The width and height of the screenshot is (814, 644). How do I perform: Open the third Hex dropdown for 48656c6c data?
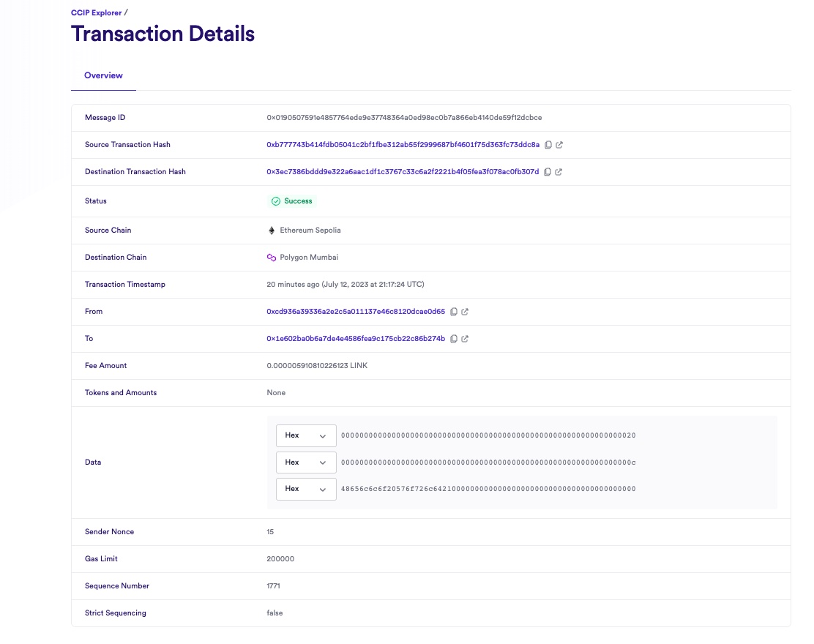click(306, 489)
